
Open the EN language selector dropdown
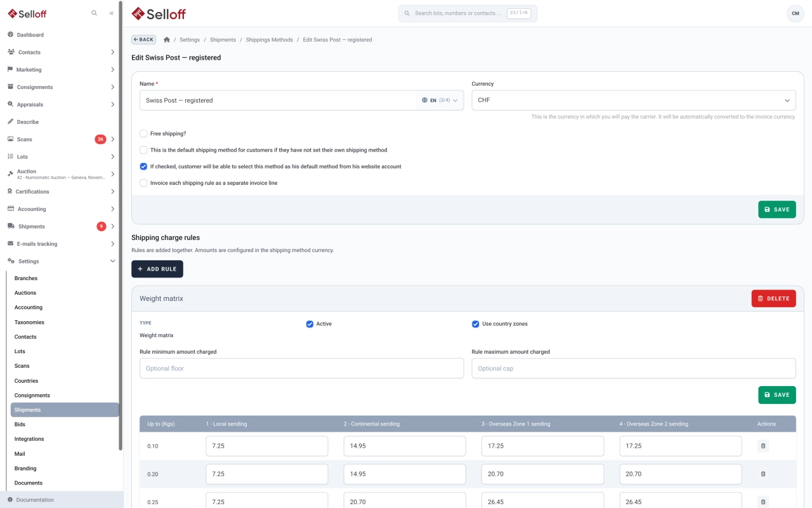[x=440, y=100]
